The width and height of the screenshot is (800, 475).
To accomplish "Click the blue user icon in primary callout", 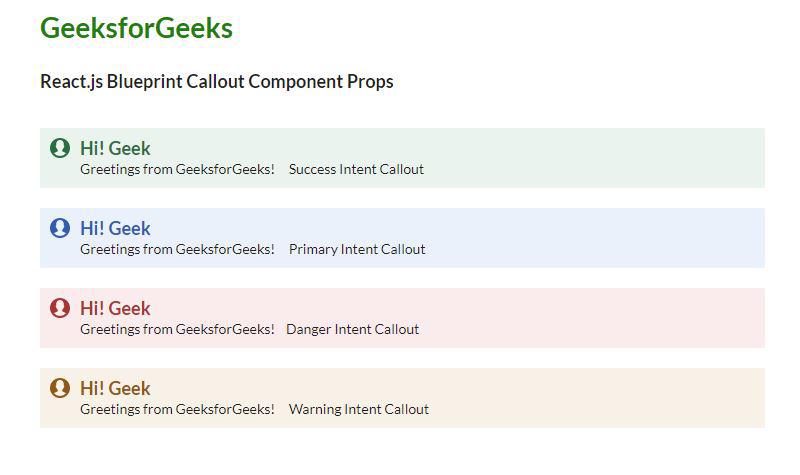I will (60, 228).
